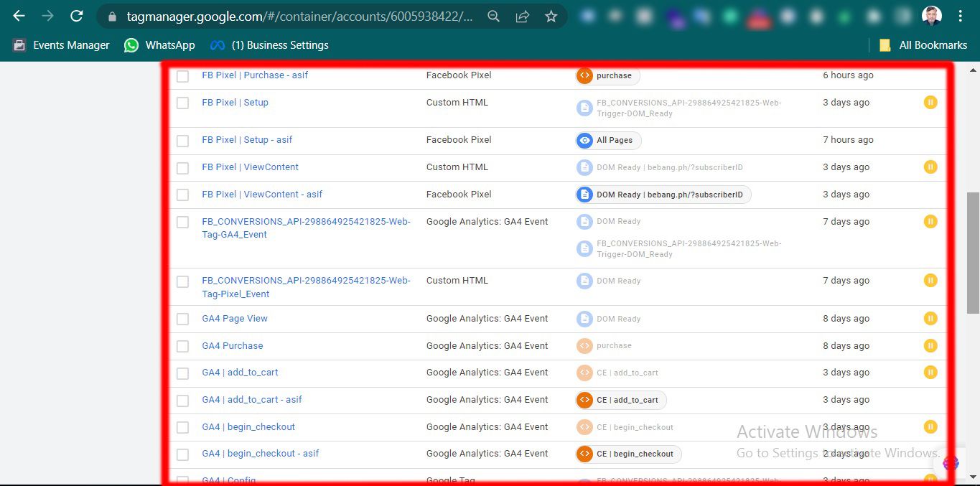
Task: Tick the checkbox for FB Pixel | Purchase - asif
Action: pos(182,76)
